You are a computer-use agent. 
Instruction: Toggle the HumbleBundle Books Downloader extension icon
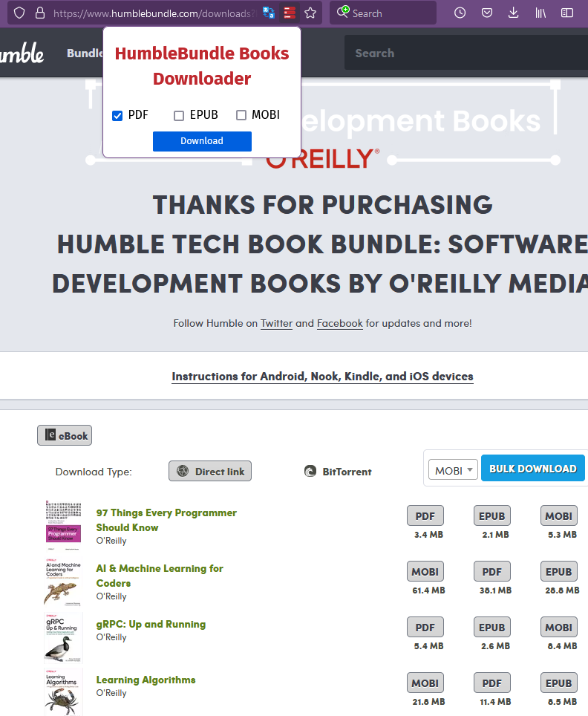[x=290, y=13]
